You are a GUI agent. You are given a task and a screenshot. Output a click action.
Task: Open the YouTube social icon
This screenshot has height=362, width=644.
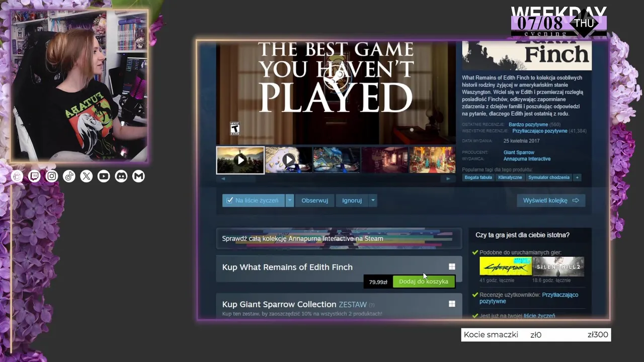pos(104,176)
